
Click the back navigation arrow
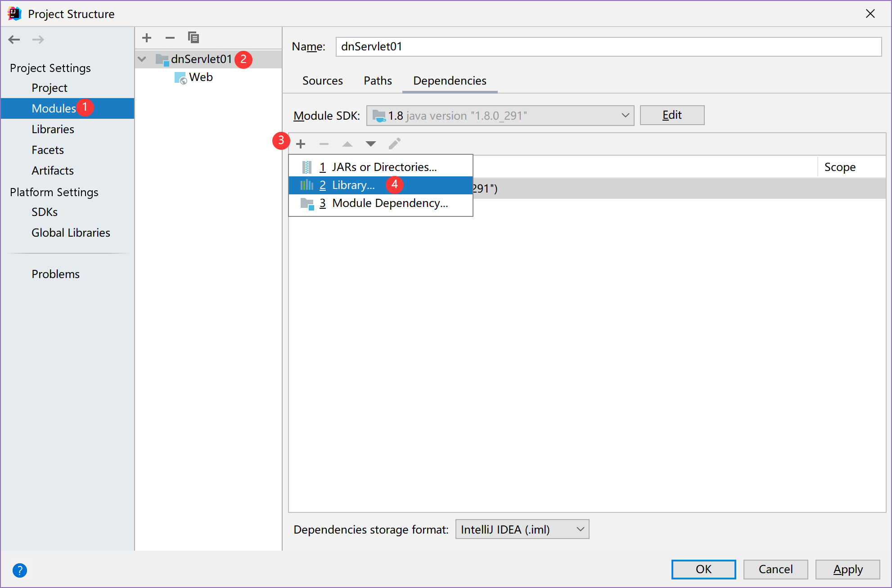click(x=14, y=40)
